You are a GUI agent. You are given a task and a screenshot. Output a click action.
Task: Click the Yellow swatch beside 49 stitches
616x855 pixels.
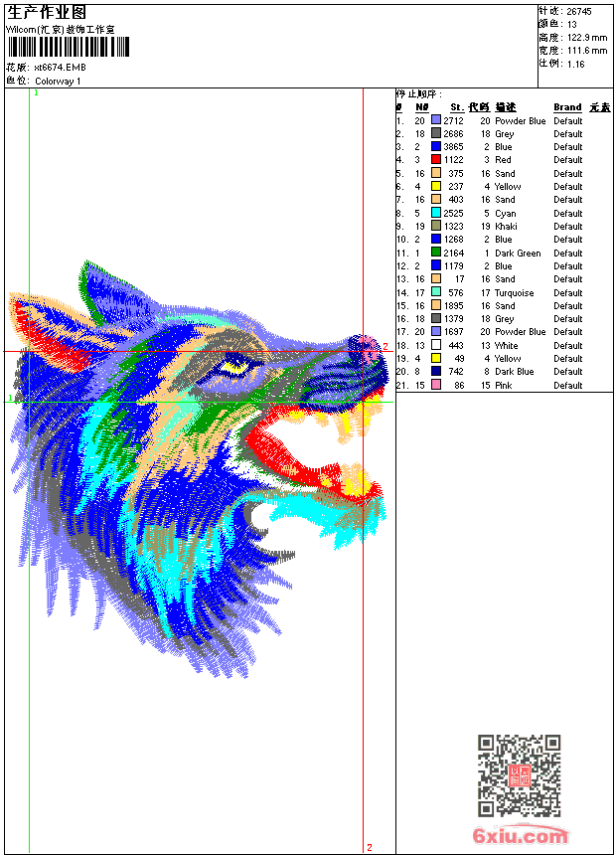click(x=436, y=358)
